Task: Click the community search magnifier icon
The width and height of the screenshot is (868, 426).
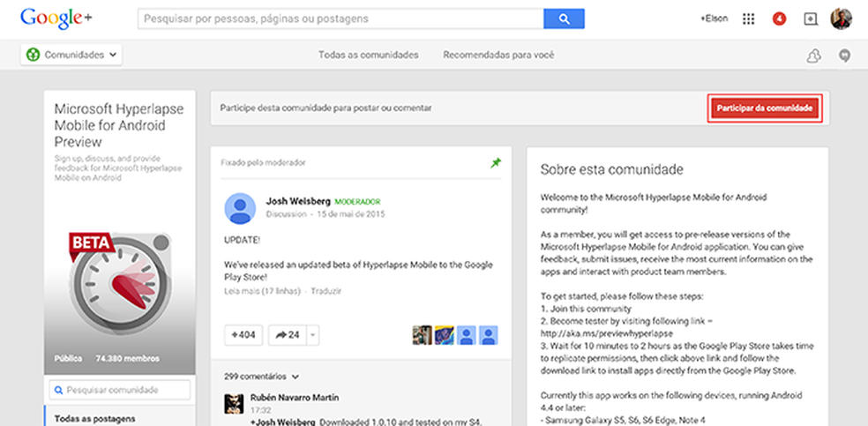Action: pos(59,390)
